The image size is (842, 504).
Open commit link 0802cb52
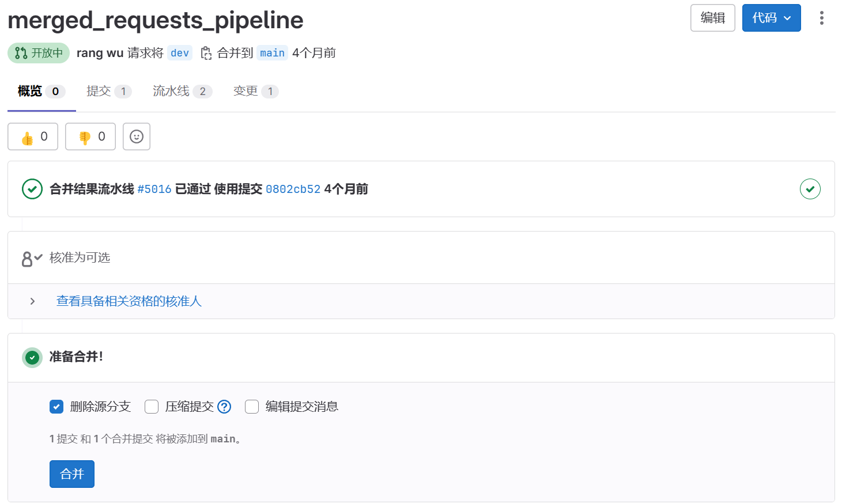(293, 189)
